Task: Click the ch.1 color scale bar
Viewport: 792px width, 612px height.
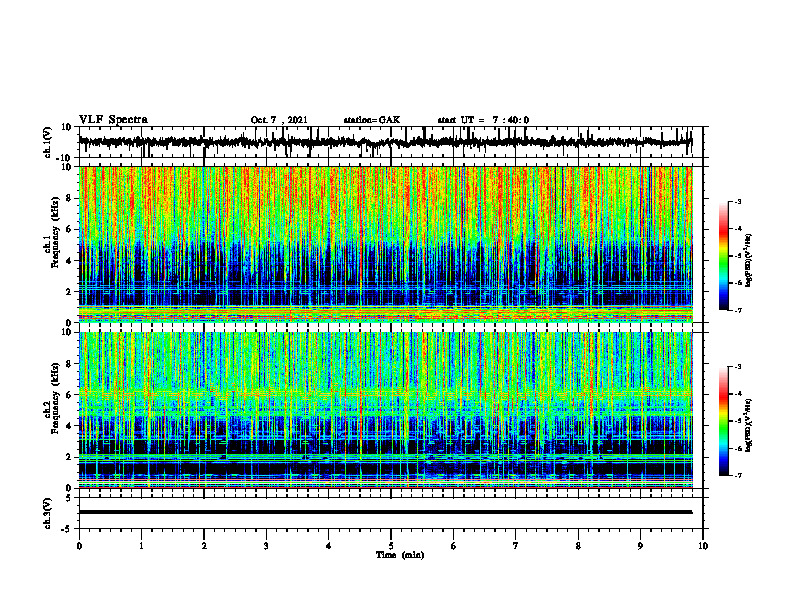Action: click(724, 256)
